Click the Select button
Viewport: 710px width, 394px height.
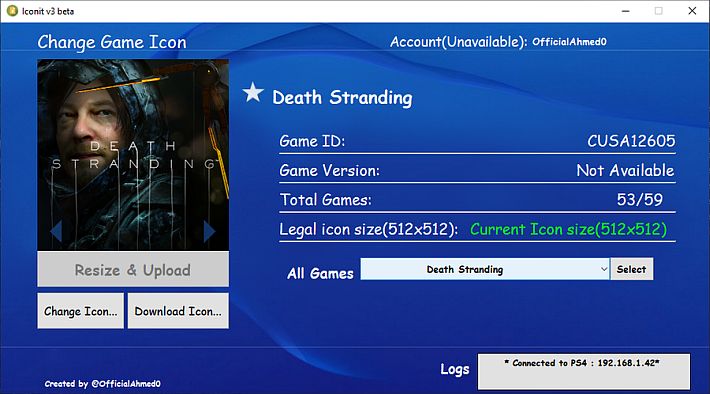(x=631, y=269)
